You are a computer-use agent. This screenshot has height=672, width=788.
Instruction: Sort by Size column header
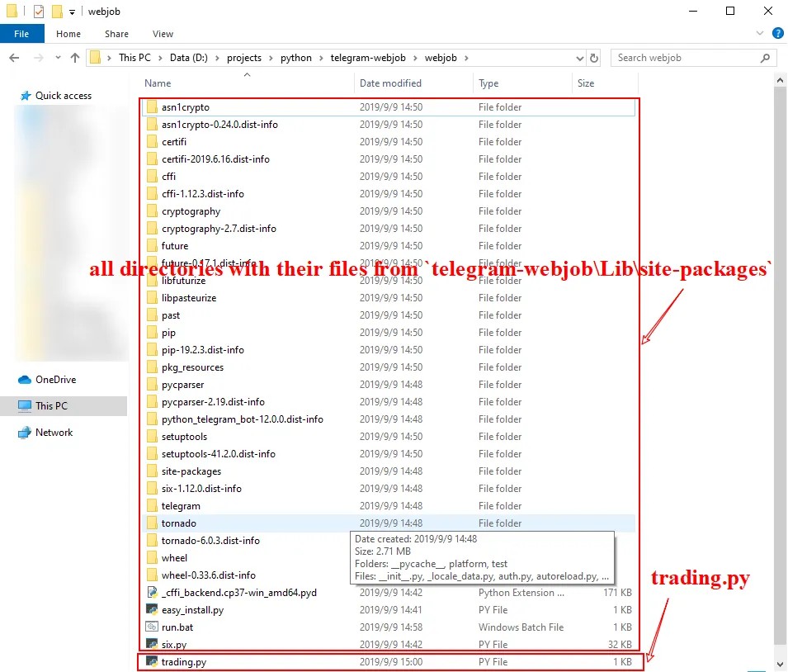[x=586, y=83]
